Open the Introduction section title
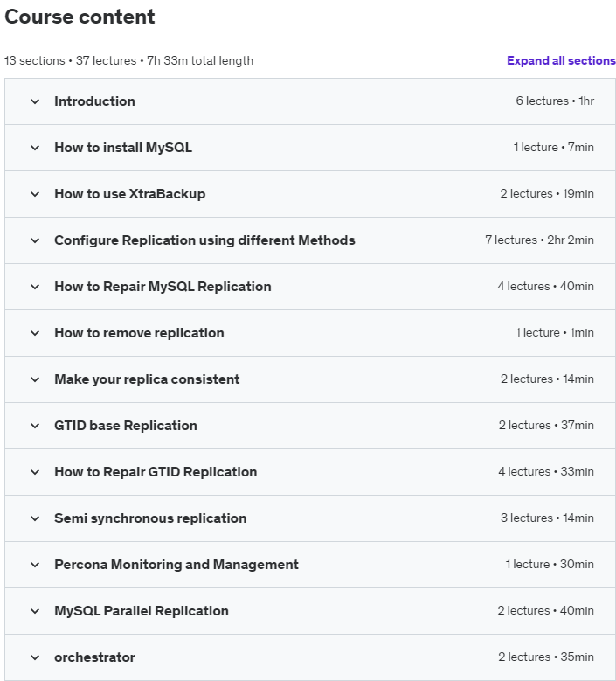The image size is (616, 681). (94, 101)
